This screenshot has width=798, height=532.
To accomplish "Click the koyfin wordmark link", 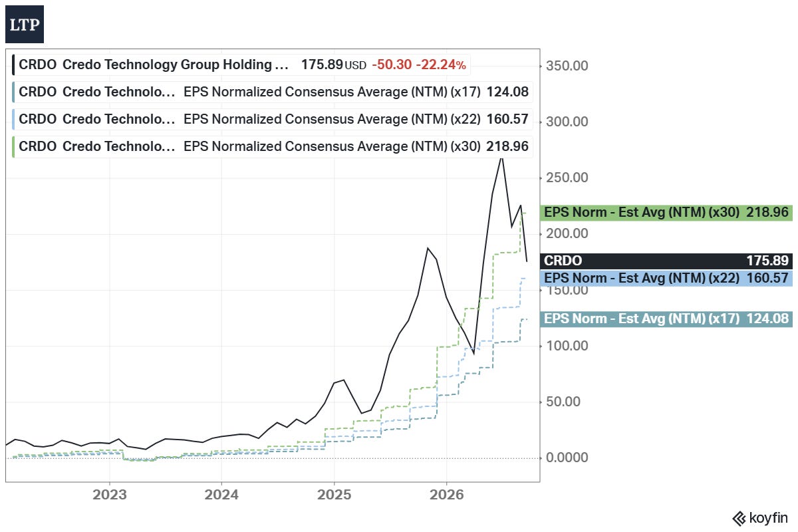I will (x=768, y=518).
